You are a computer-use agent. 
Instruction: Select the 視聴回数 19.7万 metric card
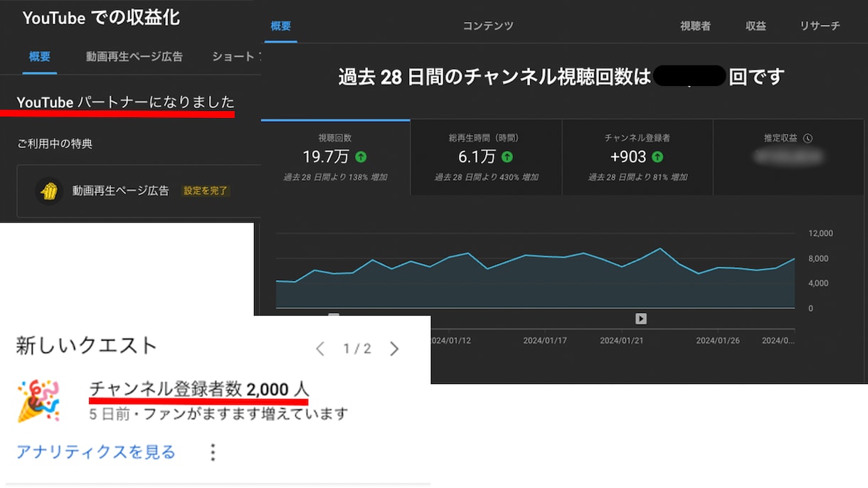[x=335, y=157]
